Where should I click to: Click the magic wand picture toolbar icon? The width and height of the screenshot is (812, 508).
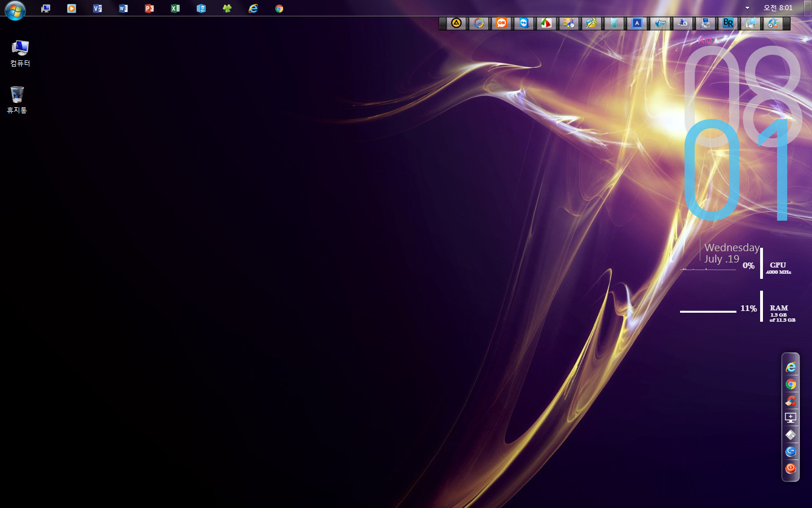tap(592, 23)
